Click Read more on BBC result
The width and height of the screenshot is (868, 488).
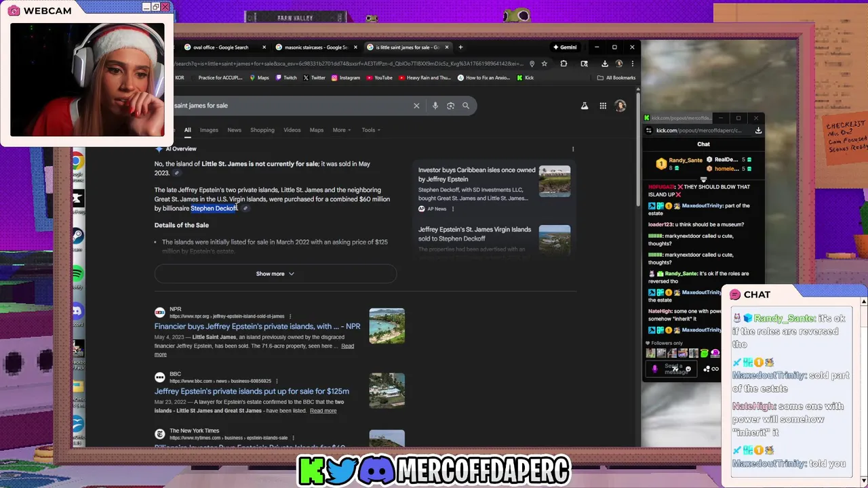point(323,411)
